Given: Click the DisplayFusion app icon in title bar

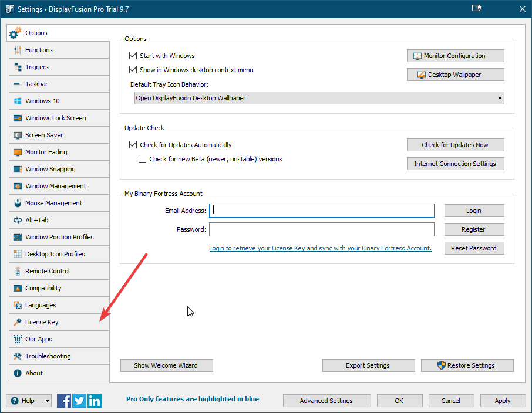Looking at the screenshot, I should pos(10,9).
